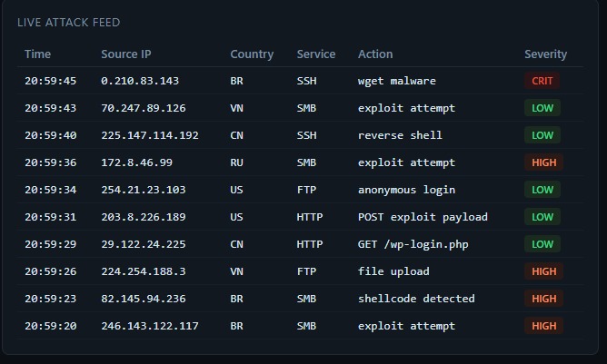Click LOW badge in POST exploit payload row
The height and width of the screenshot is (364, 607).
pyautogui.click(x=542, y=217)
